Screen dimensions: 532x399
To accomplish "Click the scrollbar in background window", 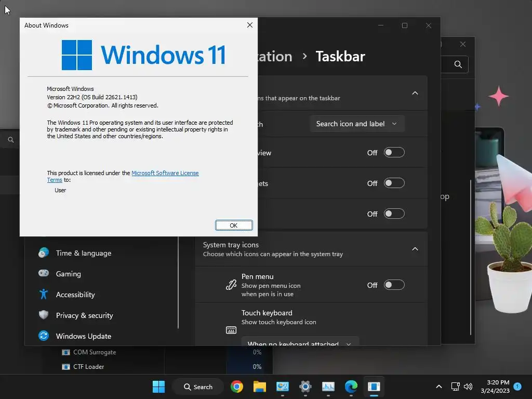I will 471,257.
